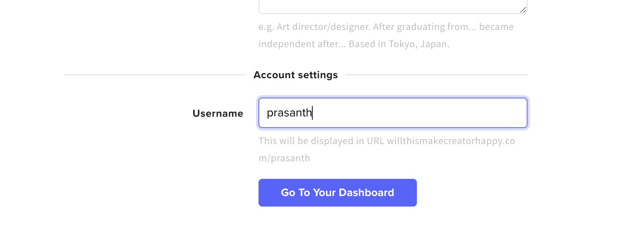
Task: Click the Username input field
Action: 392,113
